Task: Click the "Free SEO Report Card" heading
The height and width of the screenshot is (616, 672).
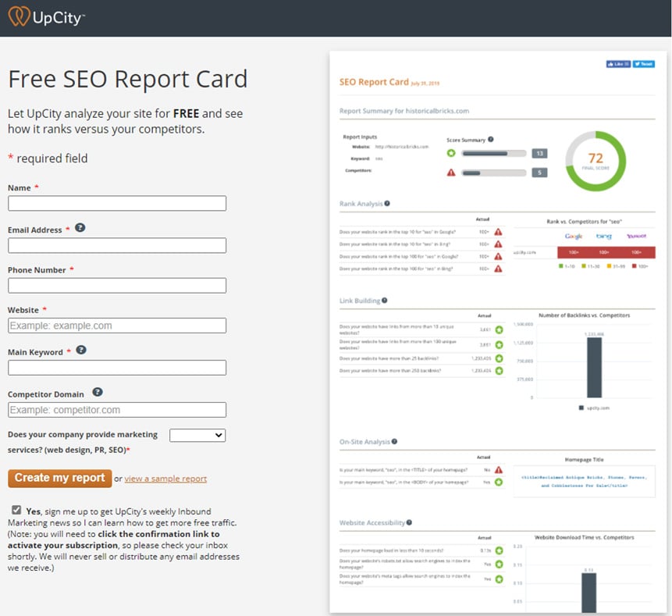Action: click(x=128, y=79)
